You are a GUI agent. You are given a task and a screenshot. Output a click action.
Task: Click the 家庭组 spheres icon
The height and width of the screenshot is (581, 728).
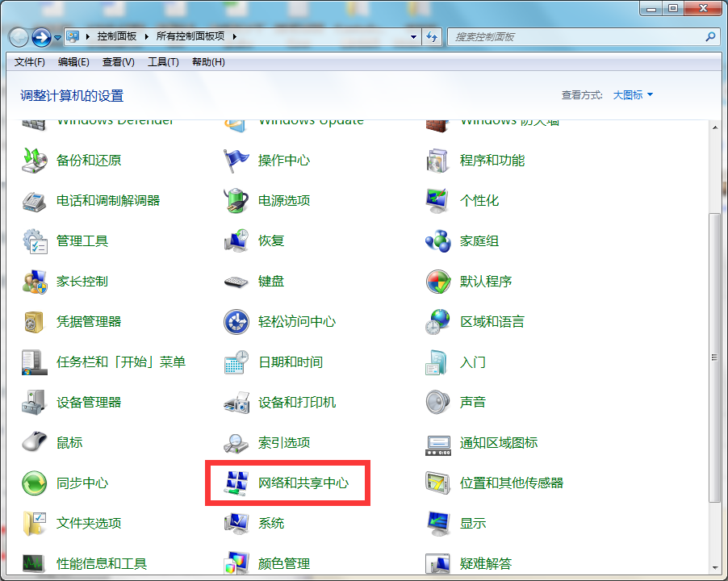[437, 241]
